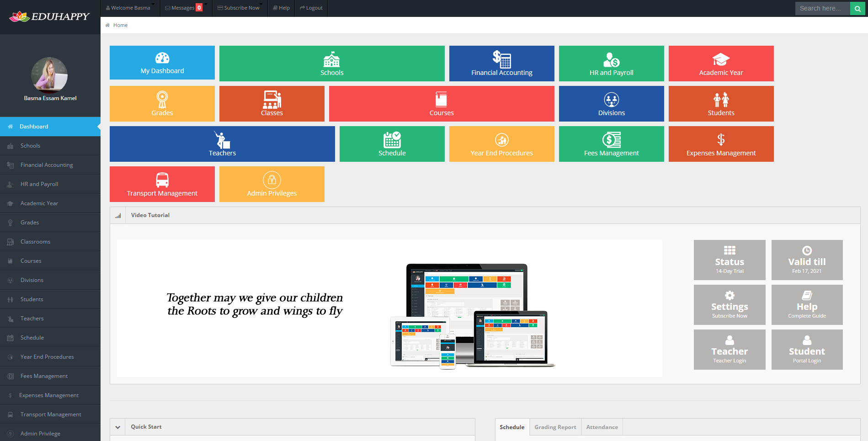The image size is (868, 441).
Task: Open the Teacher Login card
Action: click(730, 350)
